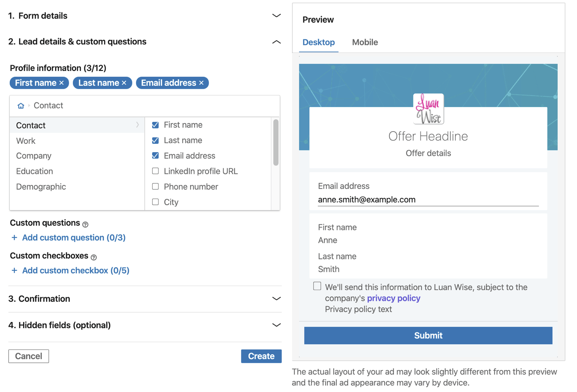The width and height of the screenshot is (577, 392).
Task: Click the Custom questions help icon
Action: (85, 224)
